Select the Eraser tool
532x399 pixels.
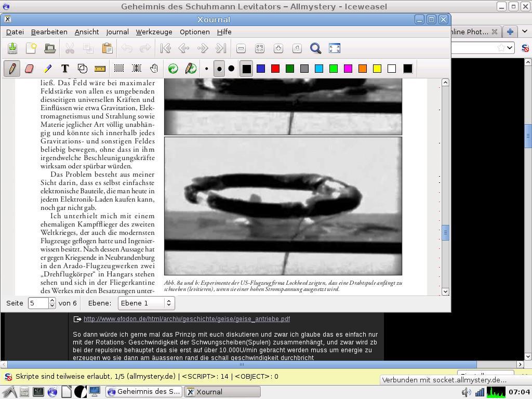29,69
